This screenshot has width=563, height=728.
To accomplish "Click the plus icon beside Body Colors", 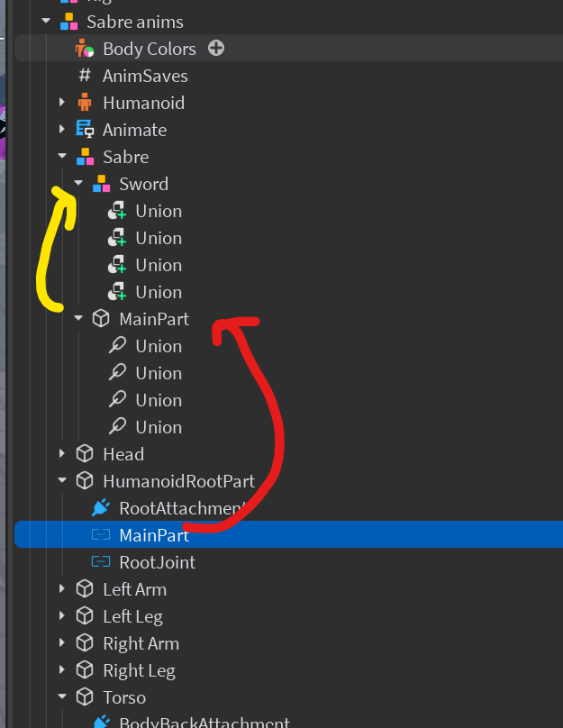I will pyautogui.click(x=216, y=48).
